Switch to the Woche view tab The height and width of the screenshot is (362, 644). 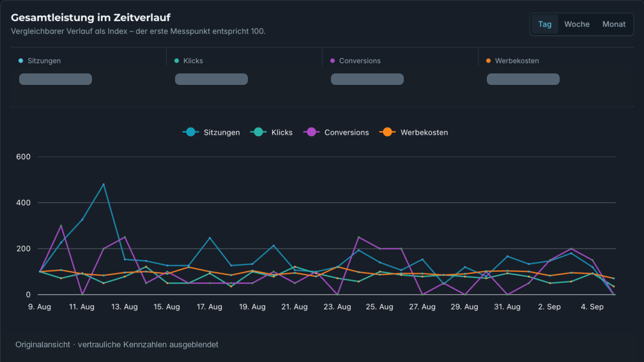[x=577, y=24]
